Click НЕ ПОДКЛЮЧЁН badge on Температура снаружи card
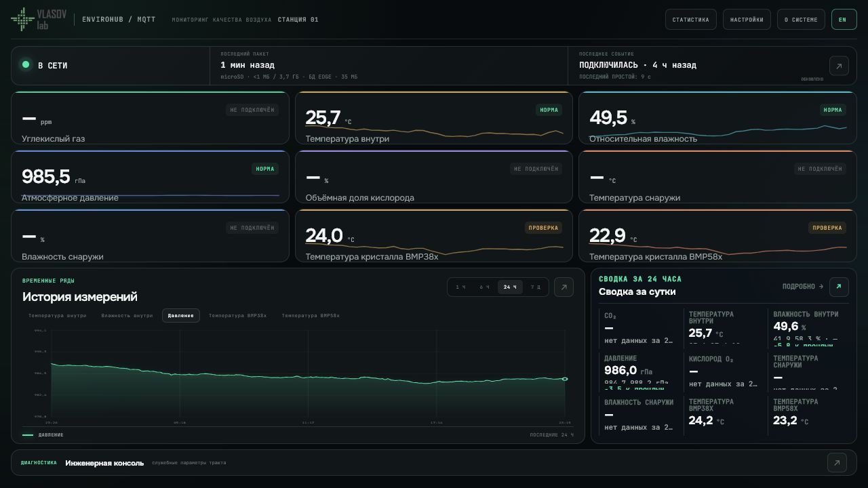The height and width of the screenshot is (488, 868). (x=820, y=169)
